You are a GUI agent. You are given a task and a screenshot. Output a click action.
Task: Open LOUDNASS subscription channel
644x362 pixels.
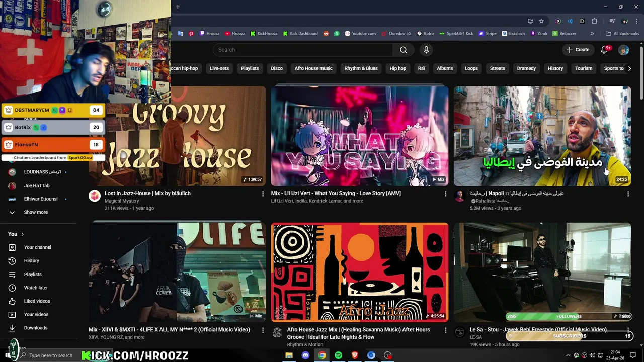pos(43,172)
